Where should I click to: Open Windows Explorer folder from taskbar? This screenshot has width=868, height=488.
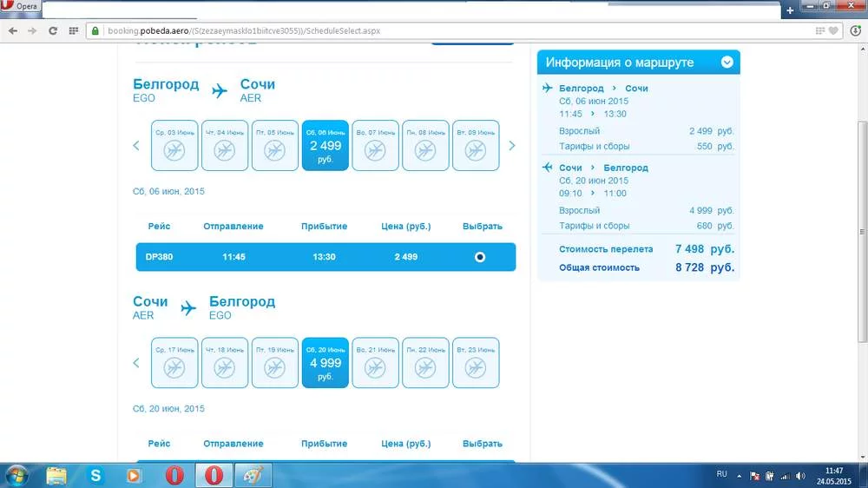click(x=56, y=476)
